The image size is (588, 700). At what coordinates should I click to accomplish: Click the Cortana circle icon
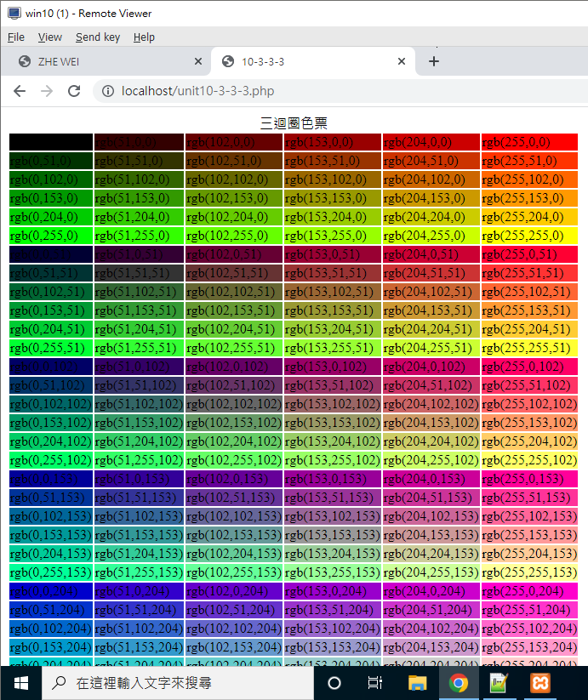[x=334, y=682]
